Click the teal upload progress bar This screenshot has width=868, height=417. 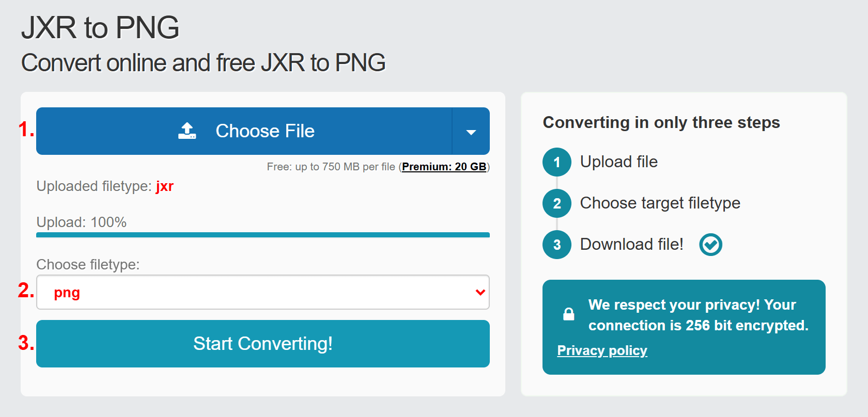(x=262, y=234)
